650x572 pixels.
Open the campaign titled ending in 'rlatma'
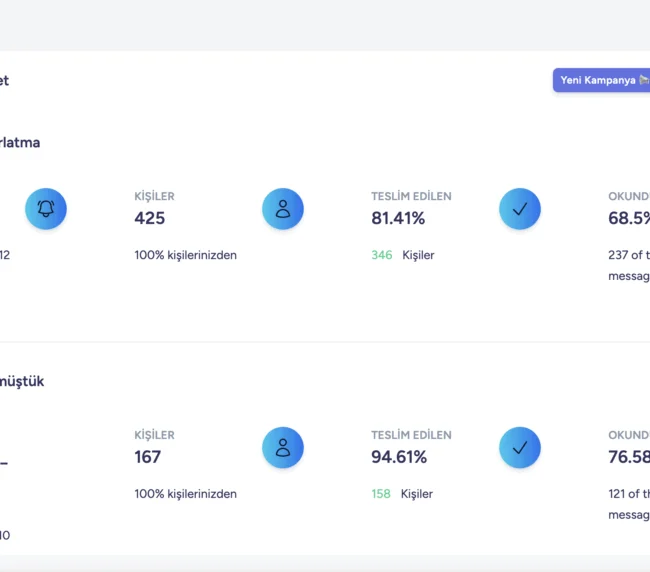point(20,143)
